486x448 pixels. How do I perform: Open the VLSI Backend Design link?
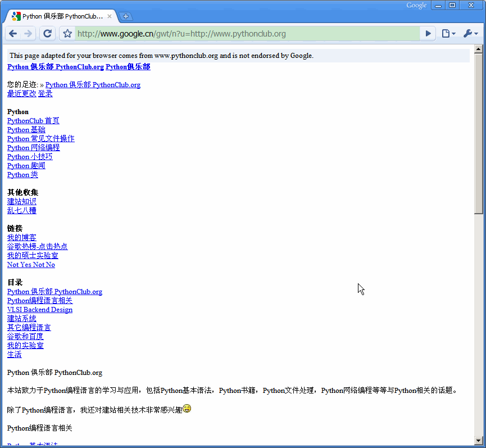tap(39, 309)
